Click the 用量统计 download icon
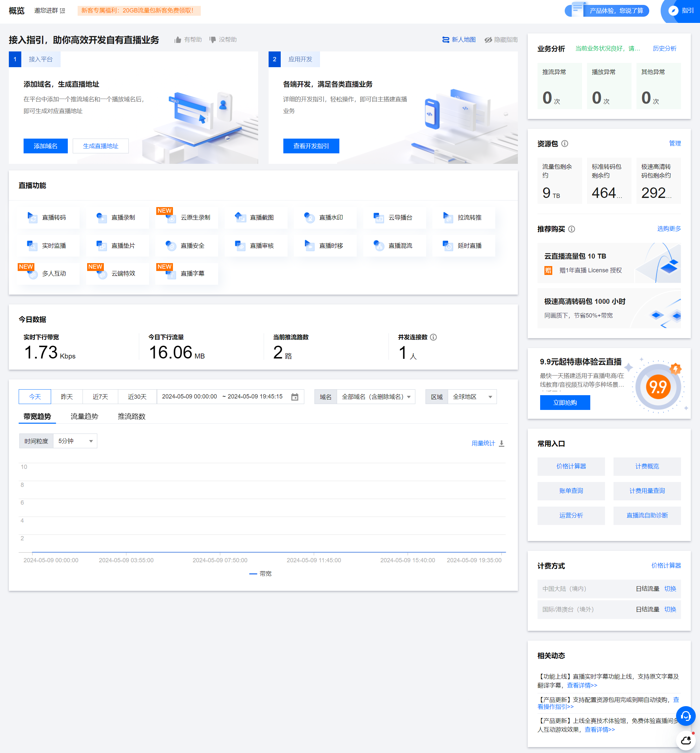The image size is (700, 753). pyautogui.click(x=501, y=444)
